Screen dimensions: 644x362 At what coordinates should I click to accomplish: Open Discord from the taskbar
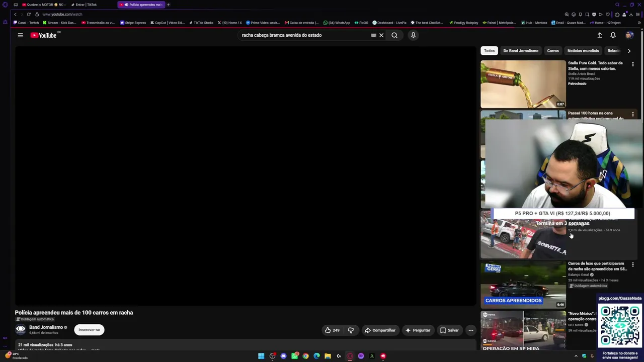point(283,356)
